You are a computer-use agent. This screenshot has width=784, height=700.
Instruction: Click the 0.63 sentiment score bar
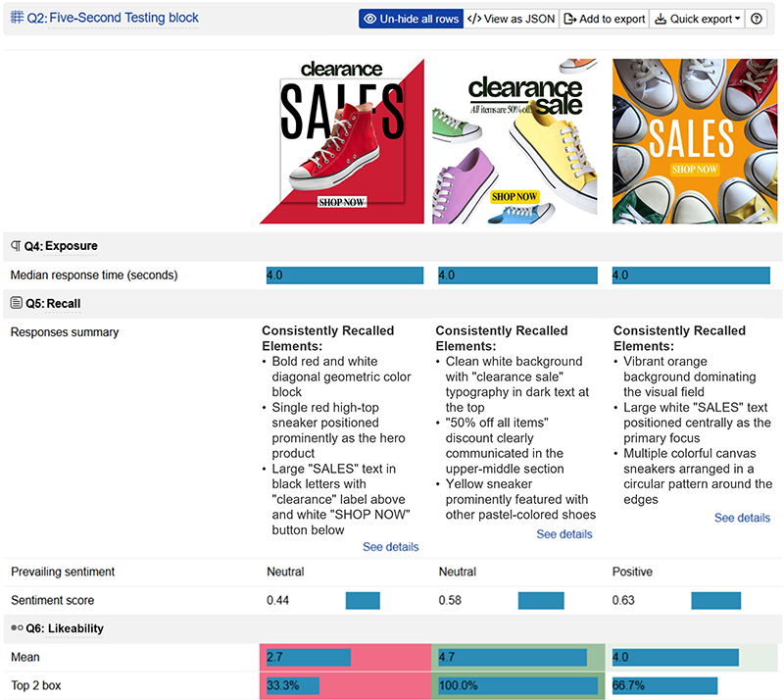point(716,600)
